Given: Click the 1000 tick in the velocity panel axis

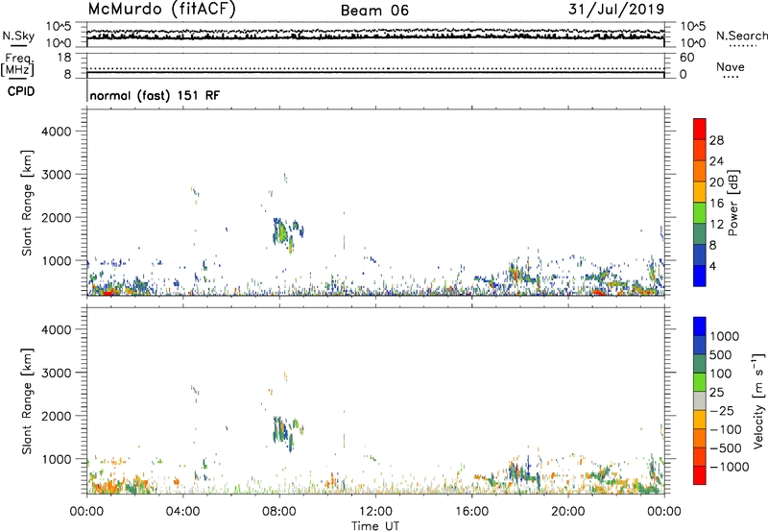Looking at the screenshot, I should click(57, 459).
